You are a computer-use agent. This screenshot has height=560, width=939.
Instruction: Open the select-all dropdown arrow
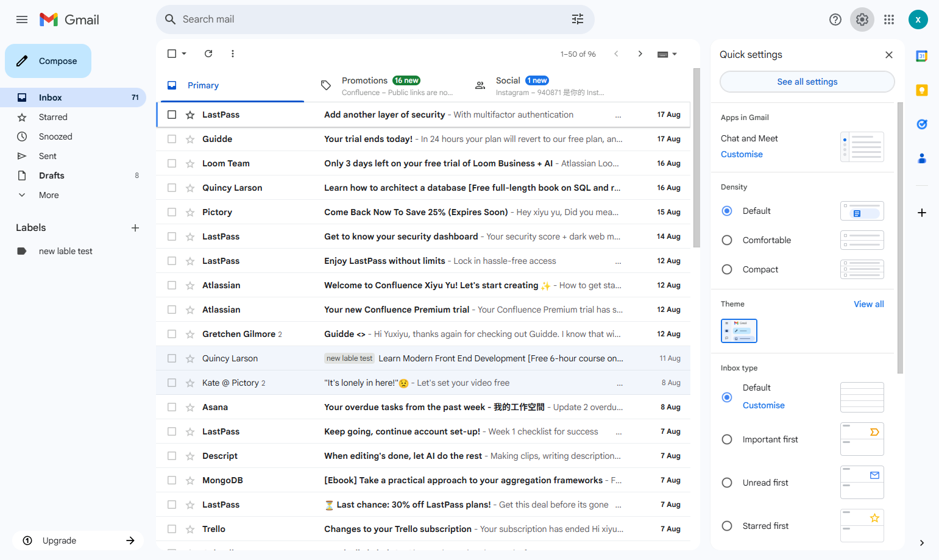click(x=184, y=54)
